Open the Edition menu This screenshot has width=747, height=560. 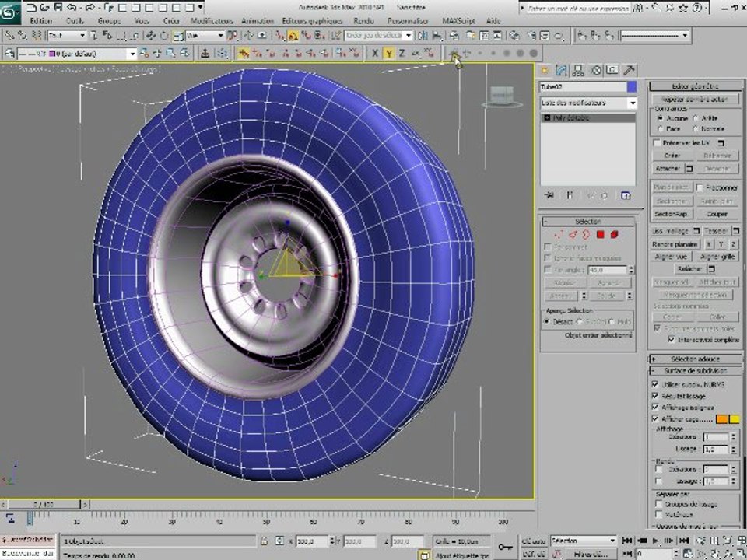(x=41, y=21)
